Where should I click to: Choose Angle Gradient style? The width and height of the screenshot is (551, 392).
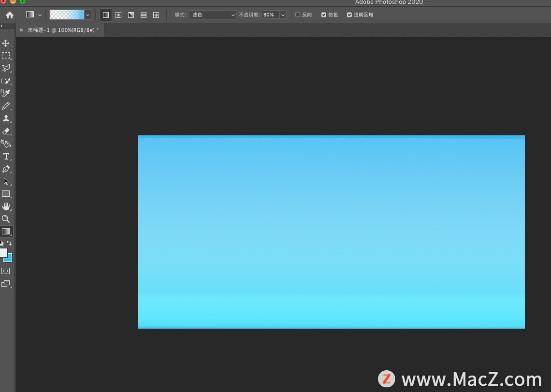(131, 15)
